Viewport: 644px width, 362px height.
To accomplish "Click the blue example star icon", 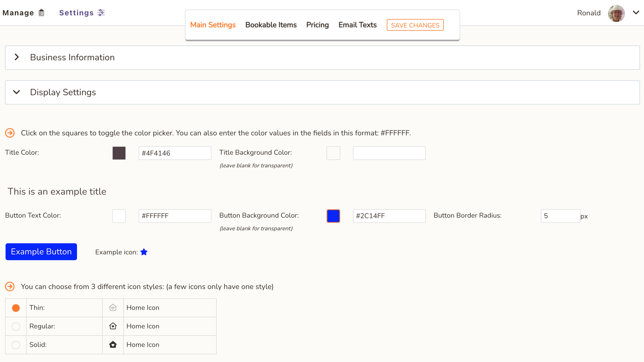I will [144, 252].
